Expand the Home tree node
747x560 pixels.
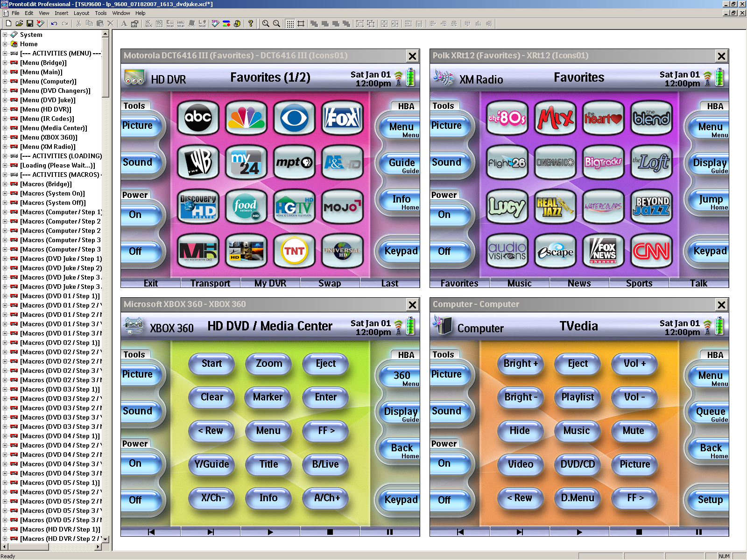click(x=5, y=44)
